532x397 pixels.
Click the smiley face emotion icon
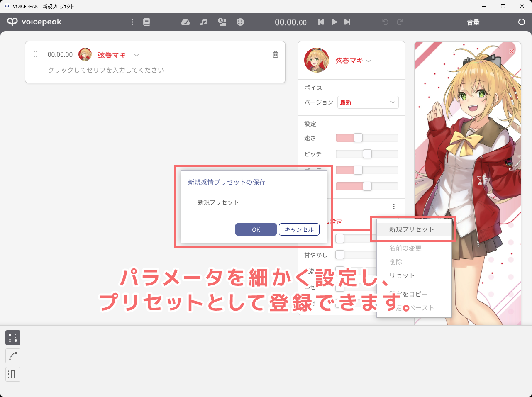(240, 22)
